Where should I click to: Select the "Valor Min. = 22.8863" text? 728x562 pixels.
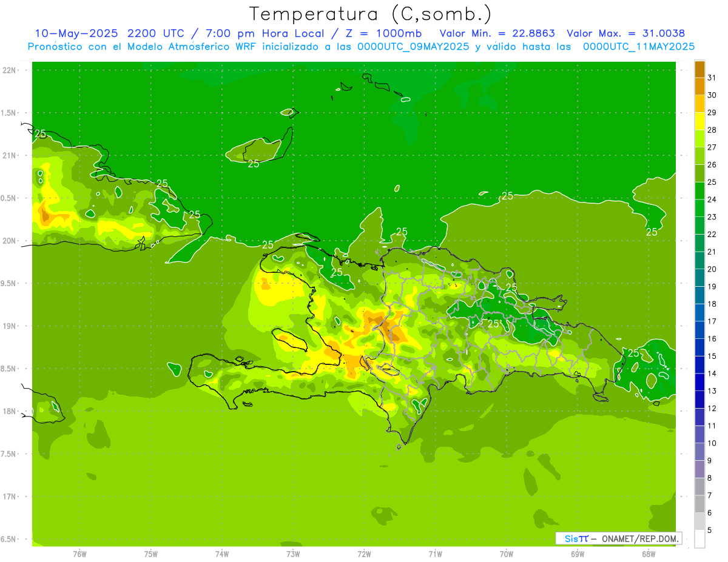(x=497, y=33)
